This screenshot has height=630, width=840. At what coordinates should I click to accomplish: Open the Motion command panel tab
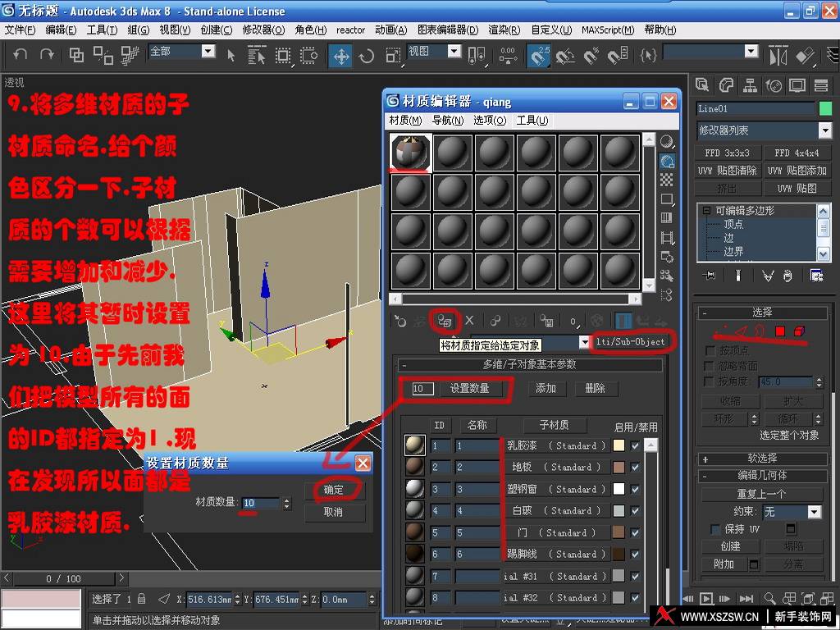pos(774,84)
